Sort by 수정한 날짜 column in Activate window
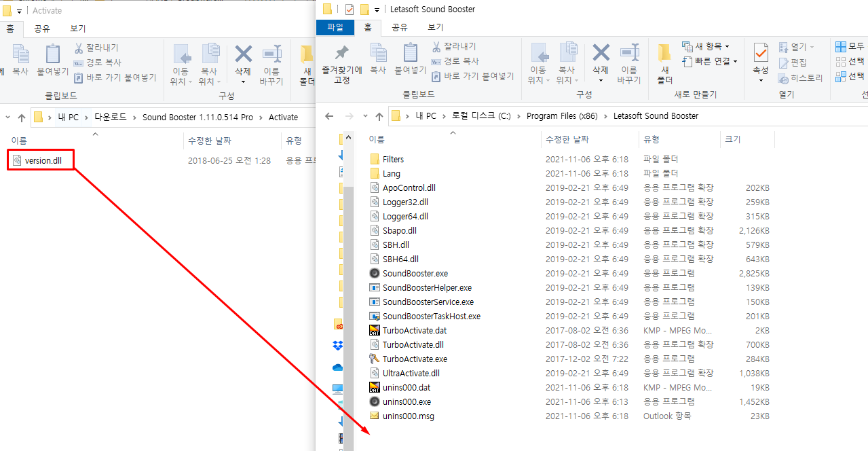868x451 pixels. pos(210,141)
